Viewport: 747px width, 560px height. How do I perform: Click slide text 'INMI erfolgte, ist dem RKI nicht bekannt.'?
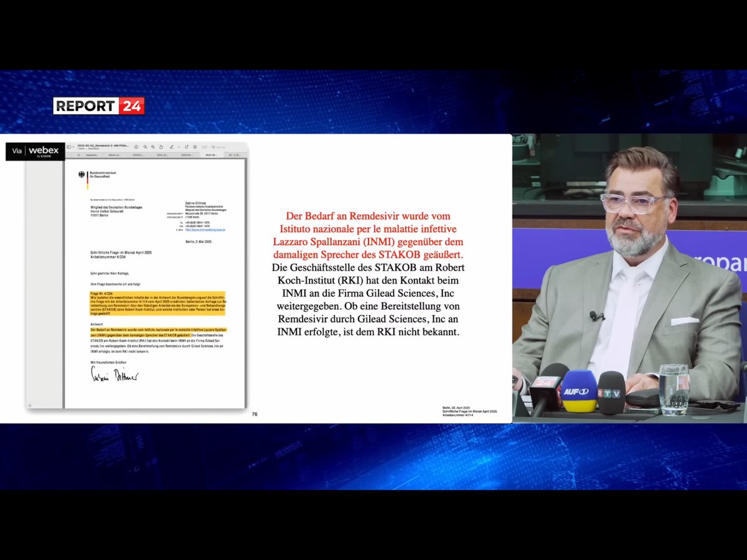pos(369,332)
